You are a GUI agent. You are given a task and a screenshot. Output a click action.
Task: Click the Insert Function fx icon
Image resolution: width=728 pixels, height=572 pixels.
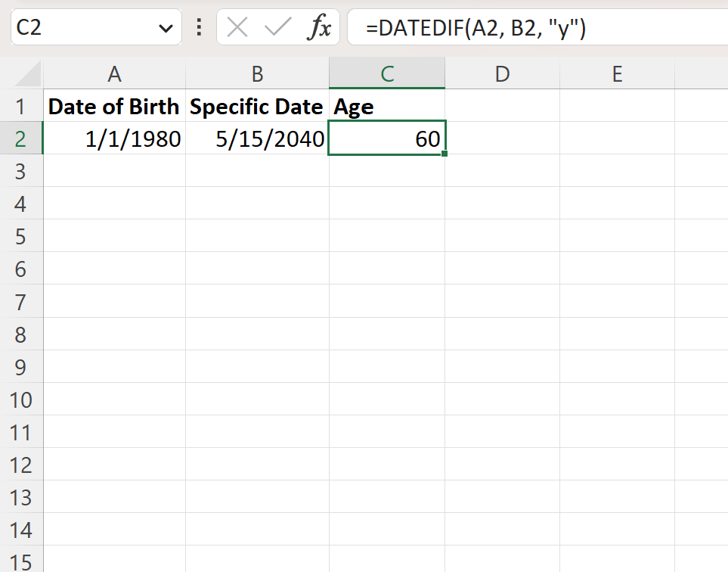pos(318,28)
